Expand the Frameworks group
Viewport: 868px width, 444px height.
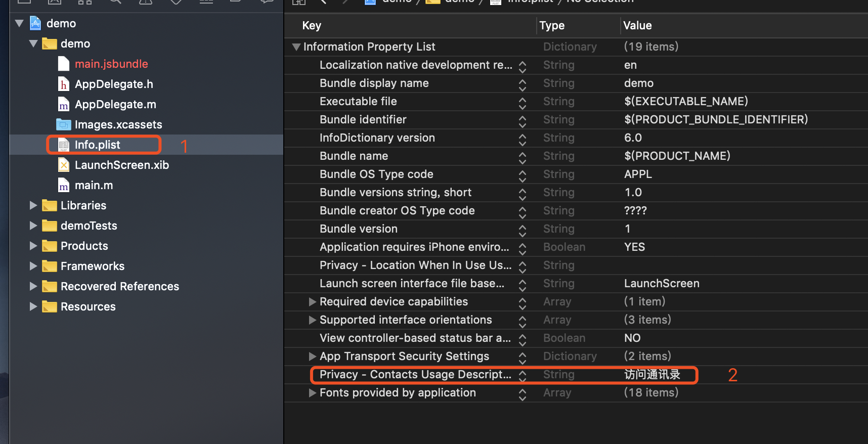(x=33, y=266)
